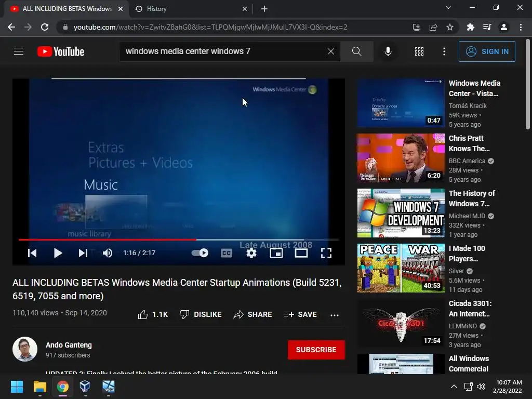Expand the tab search chevron
Image resolution: width=532 pixels, height=399 pixels.
click(448, 7)
